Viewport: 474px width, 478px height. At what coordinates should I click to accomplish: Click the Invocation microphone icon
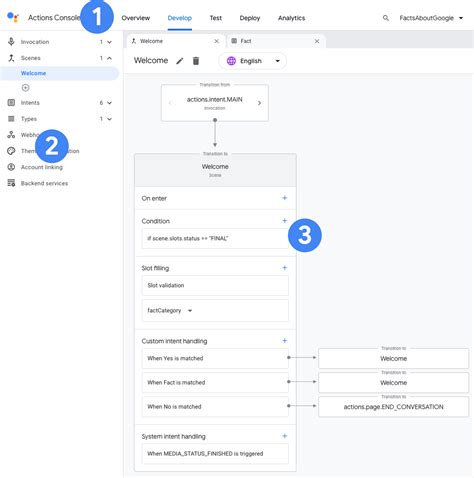[11, 42]
